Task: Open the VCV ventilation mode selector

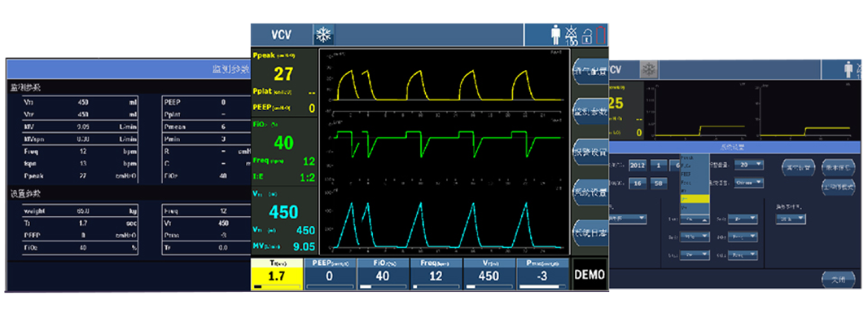Action: tap(281, 35)
